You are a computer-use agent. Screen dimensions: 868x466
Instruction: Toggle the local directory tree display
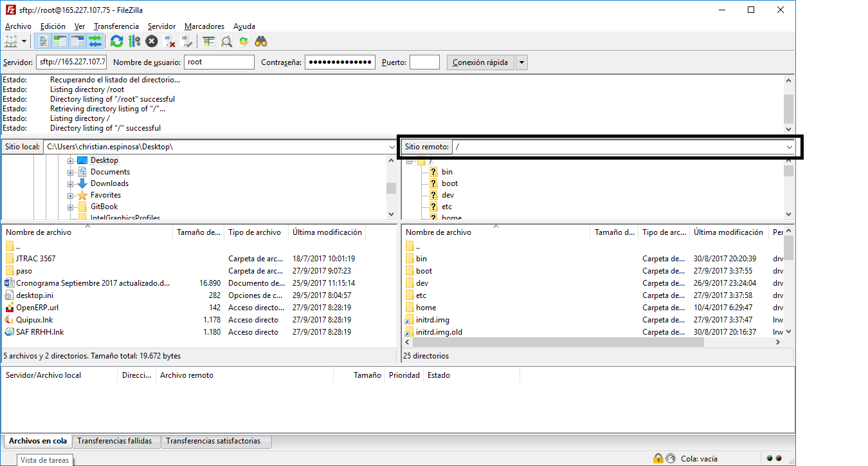coord(60,41)
